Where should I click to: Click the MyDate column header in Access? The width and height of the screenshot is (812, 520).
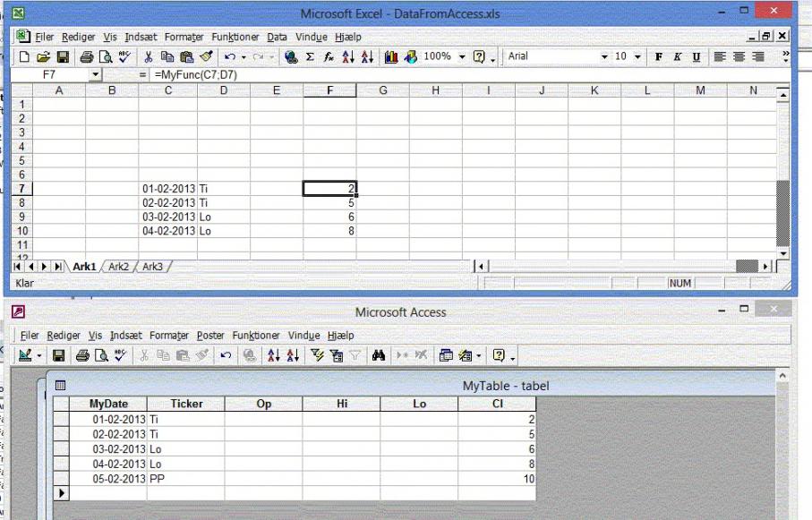click(108, 404)
